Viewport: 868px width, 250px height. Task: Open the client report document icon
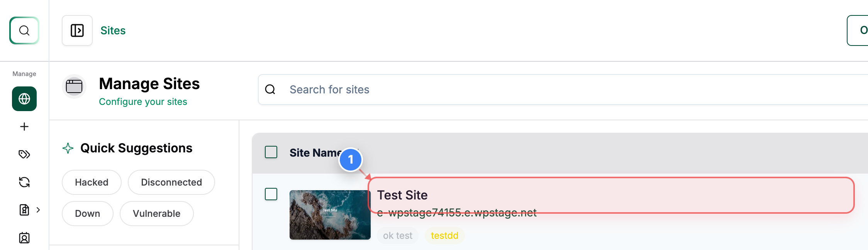click(24, 210)
